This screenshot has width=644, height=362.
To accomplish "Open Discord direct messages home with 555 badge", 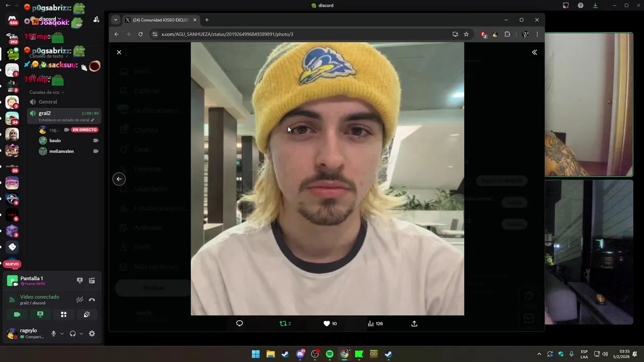I will click(13, 21).
